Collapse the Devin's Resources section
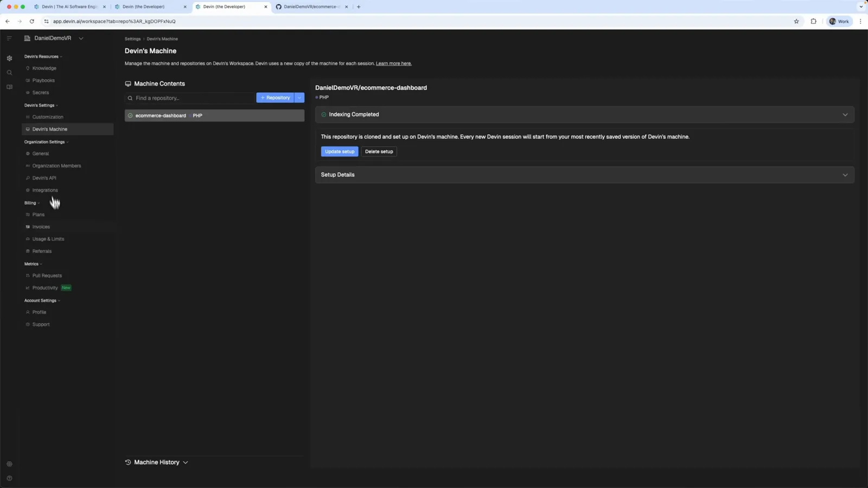868x488 pixels. [x=43, y=56]
